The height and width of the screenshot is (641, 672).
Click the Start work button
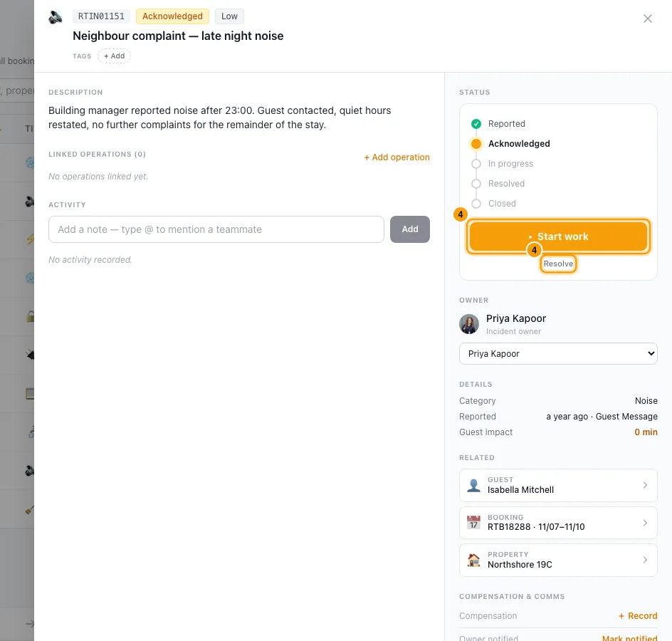558,236
